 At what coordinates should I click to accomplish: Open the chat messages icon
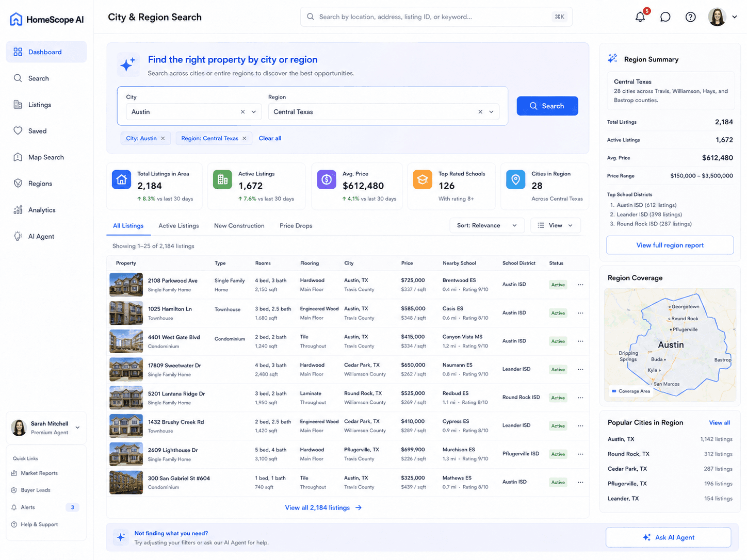[665, 17]
